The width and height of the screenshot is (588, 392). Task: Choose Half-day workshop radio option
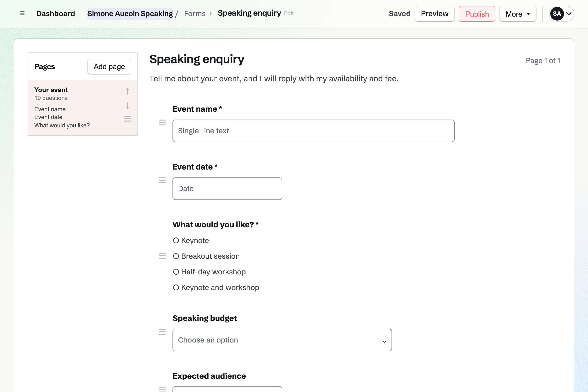176,272
